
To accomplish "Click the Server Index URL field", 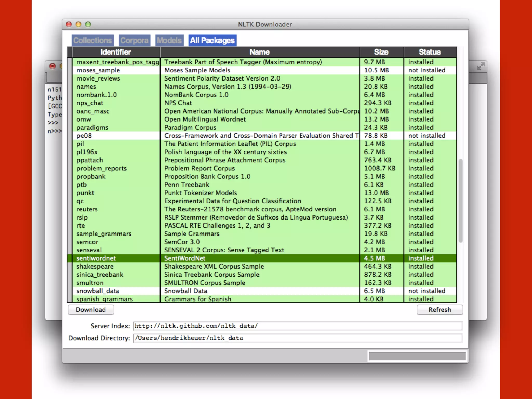I will 297,326.
